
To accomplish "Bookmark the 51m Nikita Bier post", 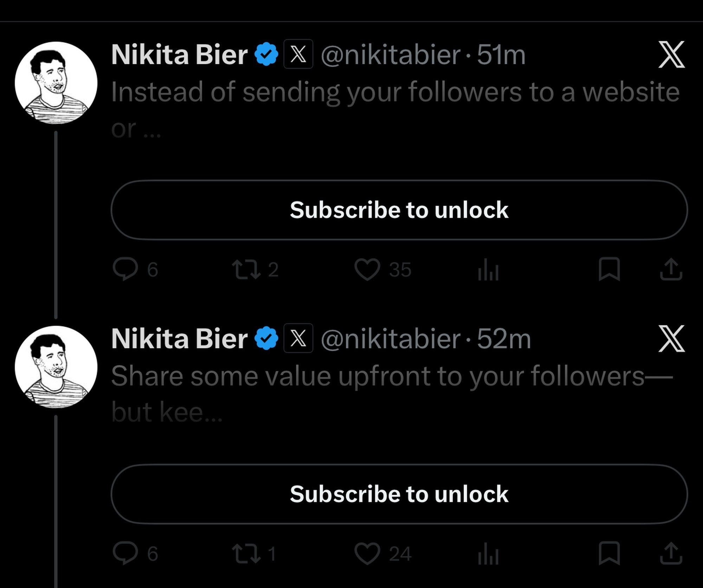I will (x=609, y=270).
